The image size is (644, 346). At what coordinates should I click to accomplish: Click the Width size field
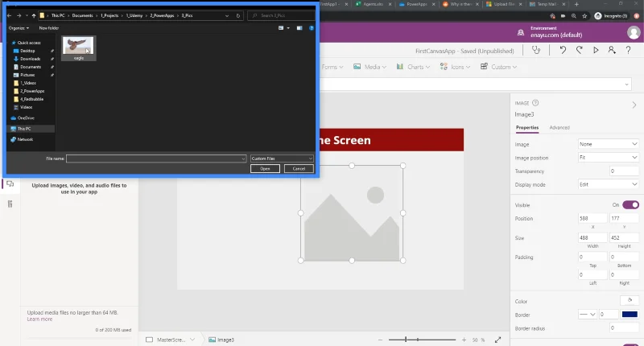pos(592,237)
